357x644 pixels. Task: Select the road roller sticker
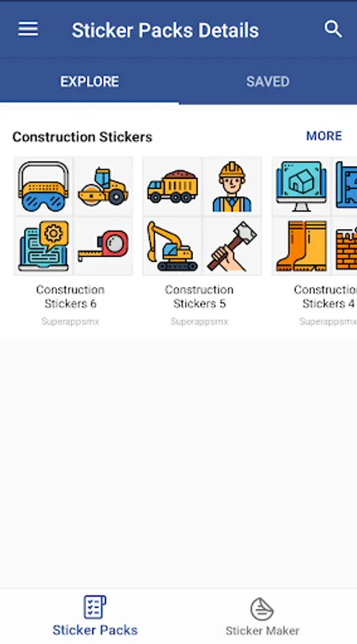pos(103,186)
